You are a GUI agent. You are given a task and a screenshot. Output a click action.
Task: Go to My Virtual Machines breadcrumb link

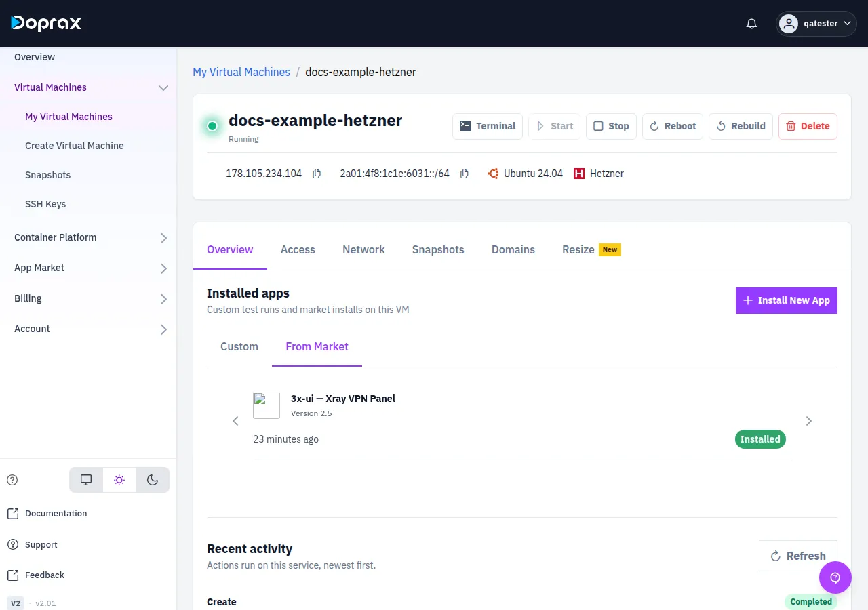241,72
